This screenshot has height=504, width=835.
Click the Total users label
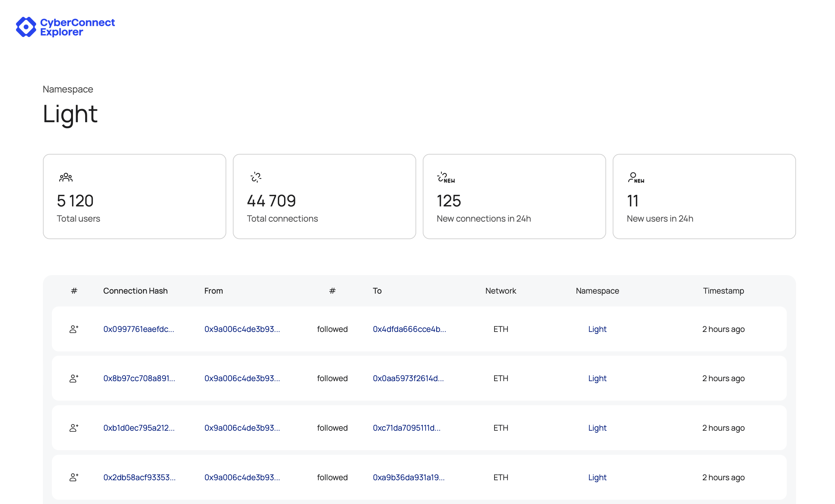78,219
